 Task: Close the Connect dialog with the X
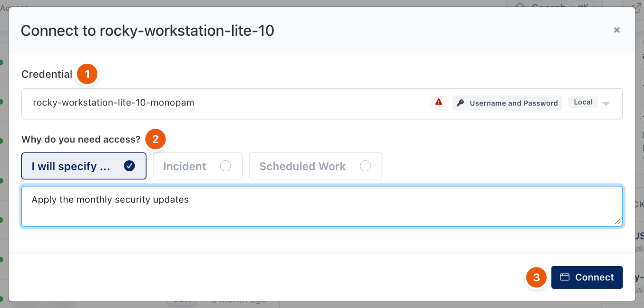[616, 30]
